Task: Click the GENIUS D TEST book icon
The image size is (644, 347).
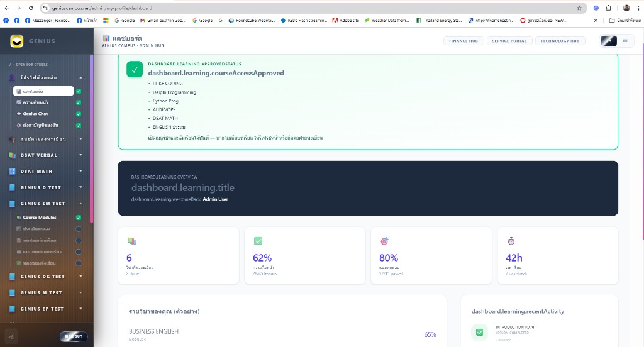Action: point(12,187)
